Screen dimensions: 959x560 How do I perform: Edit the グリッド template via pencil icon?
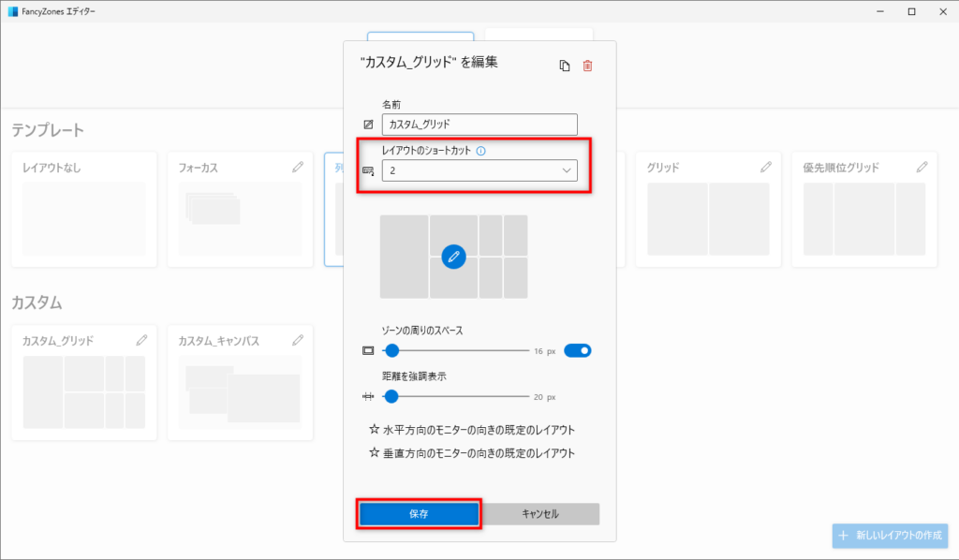(766, 168)
